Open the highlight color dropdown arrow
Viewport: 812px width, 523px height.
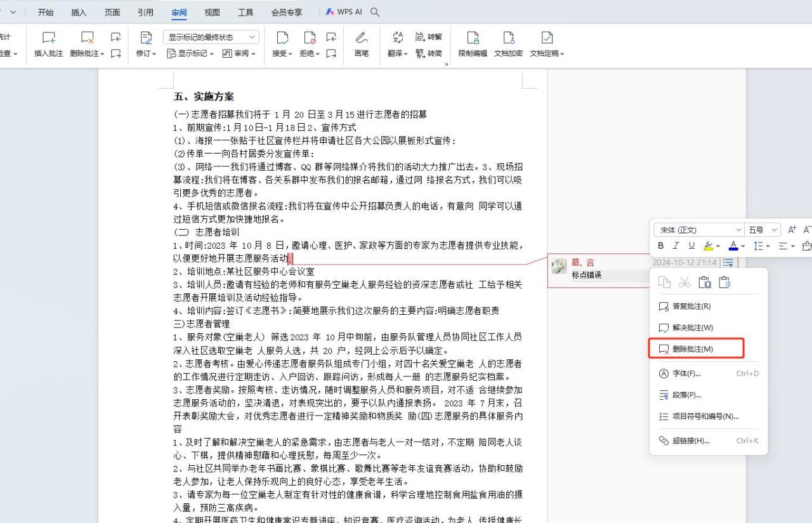point(717,246)
